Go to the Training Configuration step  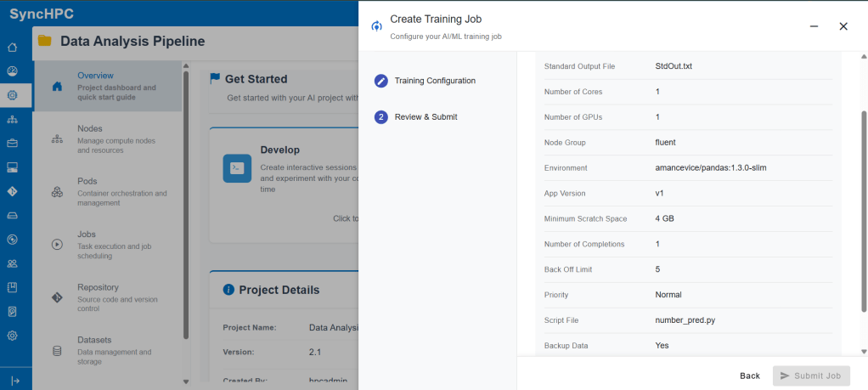click(435, 81)
